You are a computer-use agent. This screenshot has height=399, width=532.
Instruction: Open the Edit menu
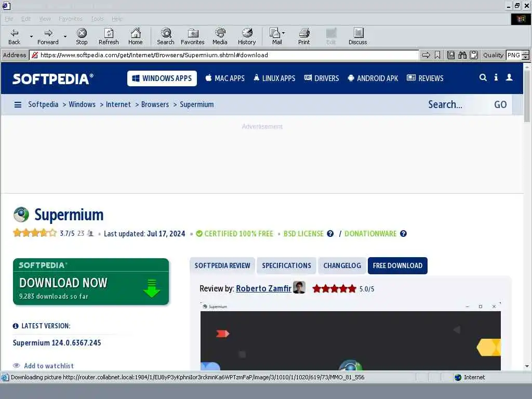26,19
